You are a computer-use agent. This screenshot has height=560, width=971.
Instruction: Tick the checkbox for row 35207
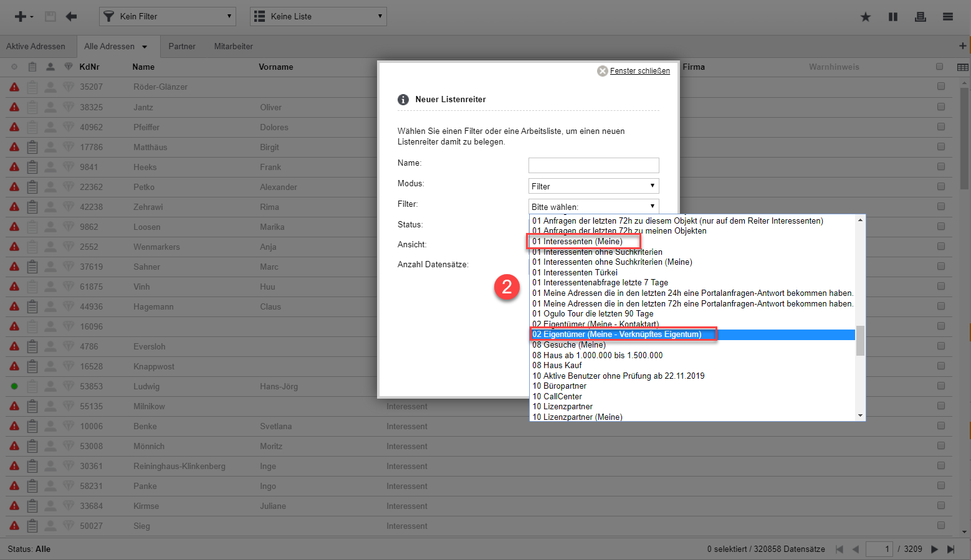coord(940,87)
